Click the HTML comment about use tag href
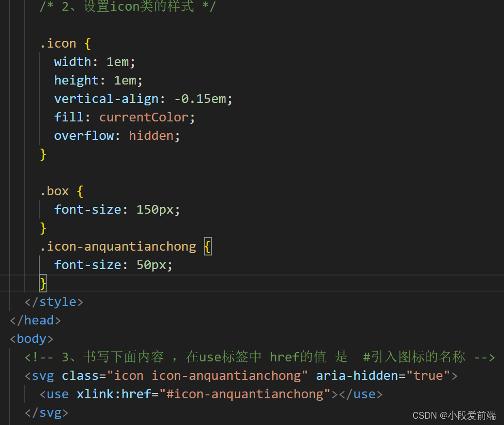Image resolution: width=504 pixels, height=425 pixels. [260, 357]
